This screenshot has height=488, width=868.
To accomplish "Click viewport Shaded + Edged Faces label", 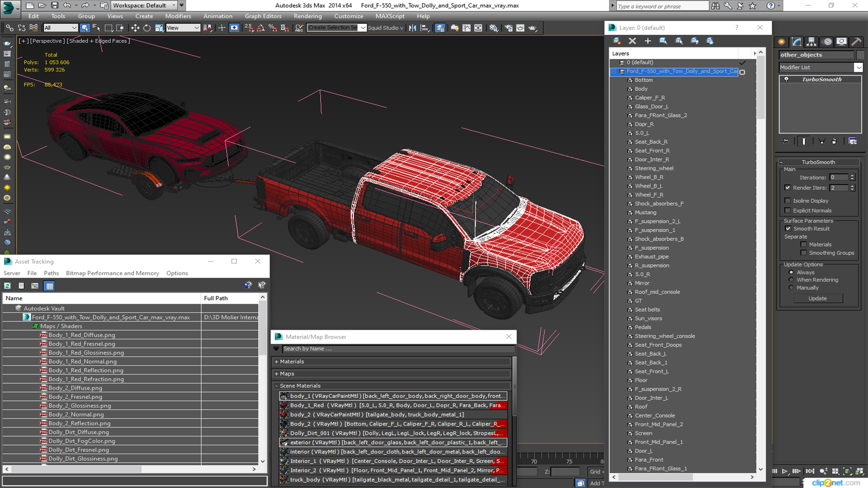I will point(99,41).
